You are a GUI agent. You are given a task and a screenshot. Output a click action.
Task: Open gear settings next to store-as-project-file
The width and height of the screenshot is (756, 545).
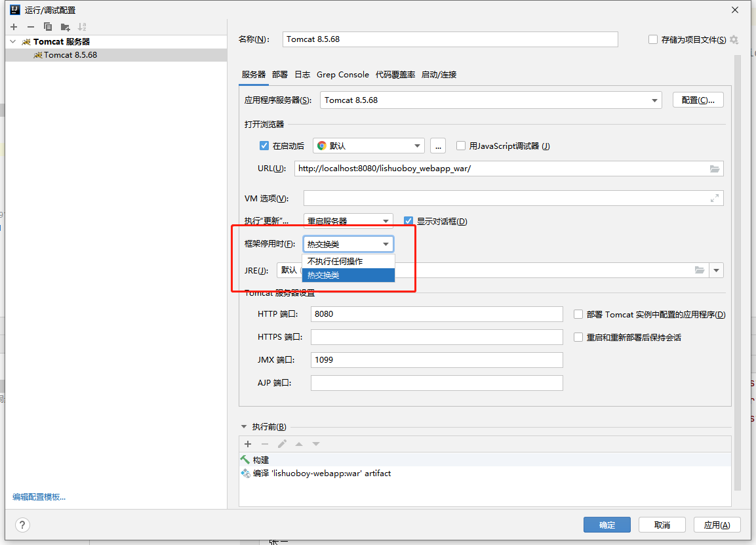point(734,39)
